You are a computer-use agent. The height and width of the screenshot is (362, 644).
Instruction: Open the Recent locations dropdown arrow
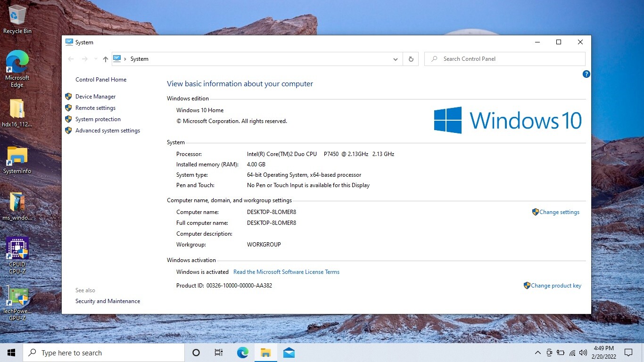click(96, 59)
